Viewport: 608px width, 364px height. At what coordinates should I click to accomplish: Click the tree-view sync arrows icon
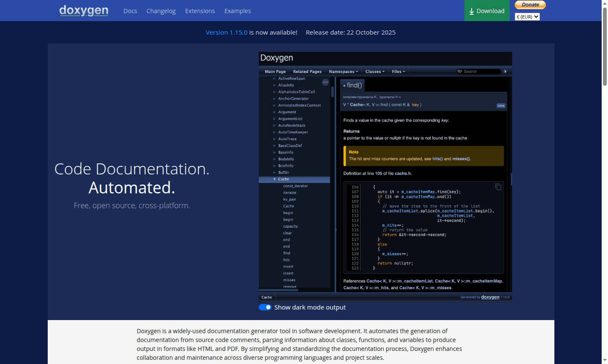[x=325, y=82]
